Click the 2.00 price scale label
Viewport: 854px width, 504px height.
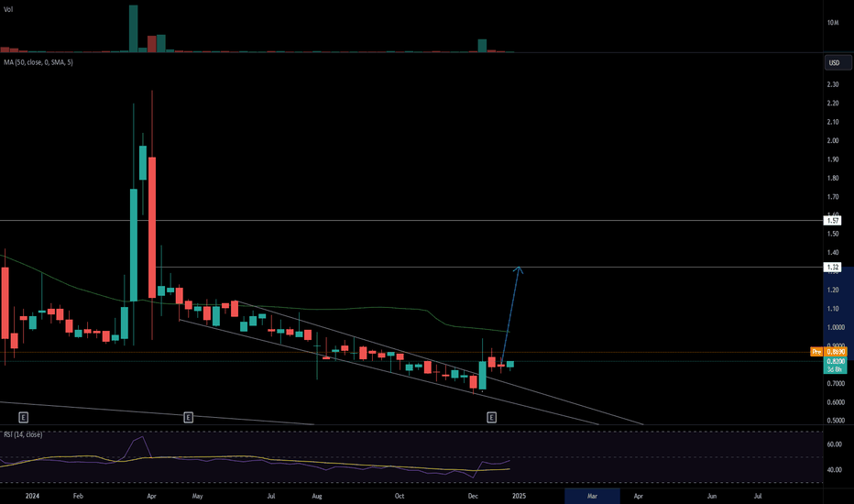click(x=832, y=140)
